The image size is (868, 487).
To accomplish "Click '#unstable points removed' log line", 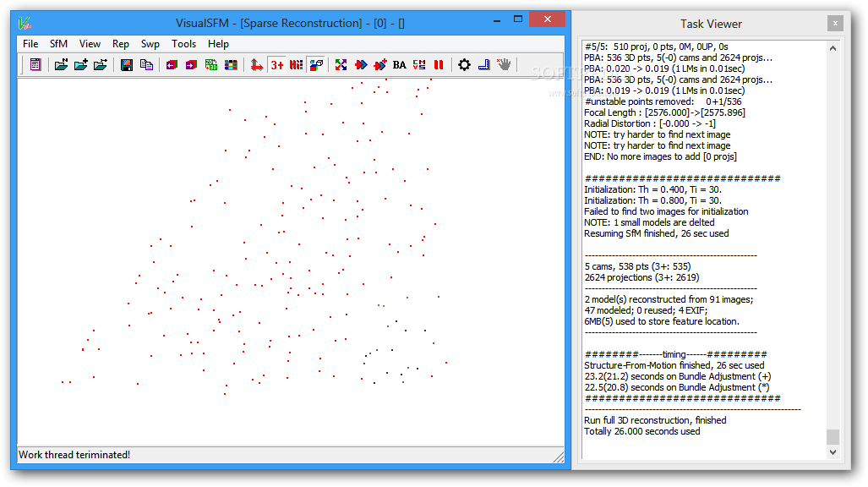I will (663, 101).
